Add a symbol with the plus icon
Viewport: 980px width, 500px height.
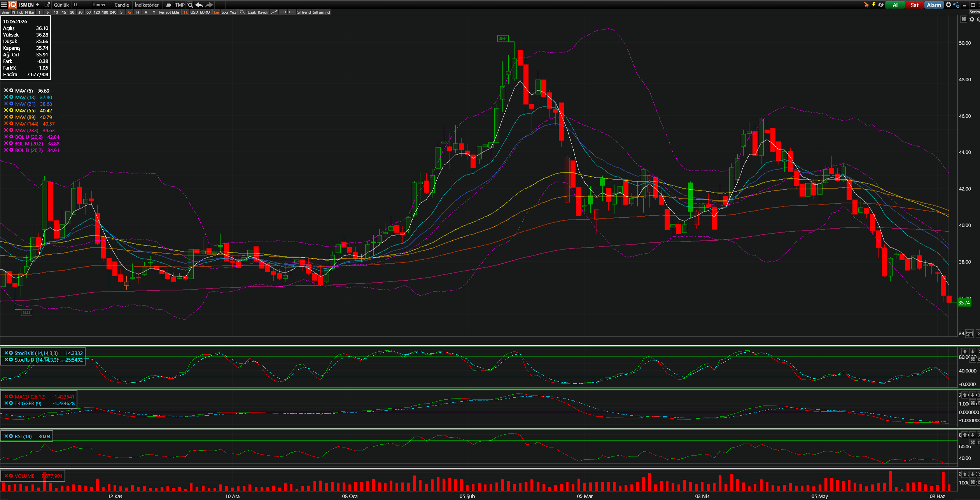(x=38, y=5)
